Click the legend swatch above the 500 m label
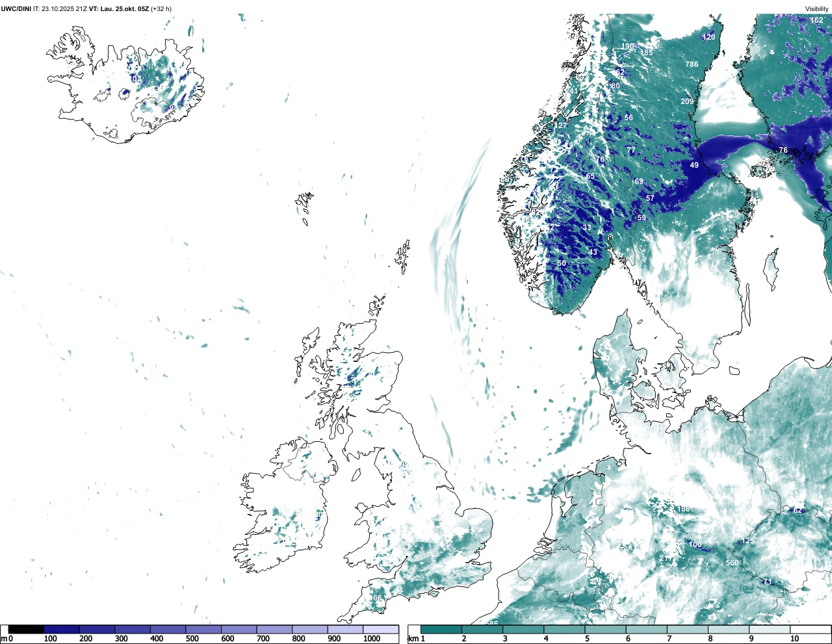The width and height of the screenshot is (832, 644). point(203,629)
